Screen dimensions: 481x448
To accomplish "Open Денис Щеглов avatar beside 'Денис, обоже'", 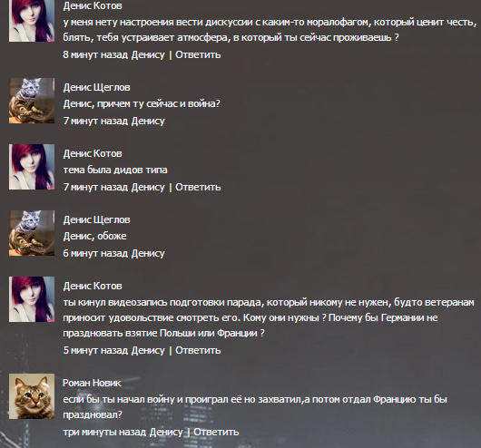I will 32,233.
